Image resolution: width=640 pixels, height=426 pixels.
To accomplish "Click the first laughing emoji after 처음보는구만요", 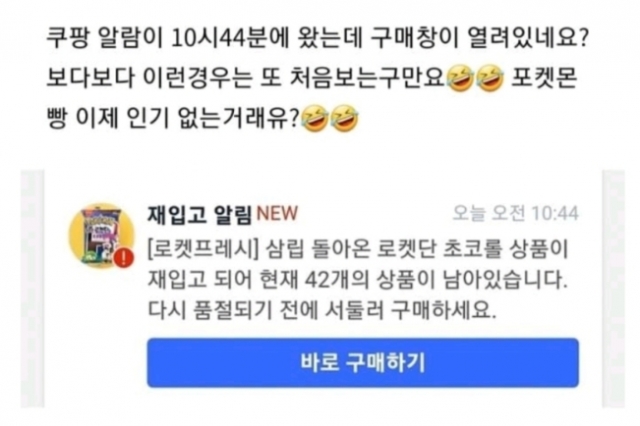I will (x=460, y=79).
